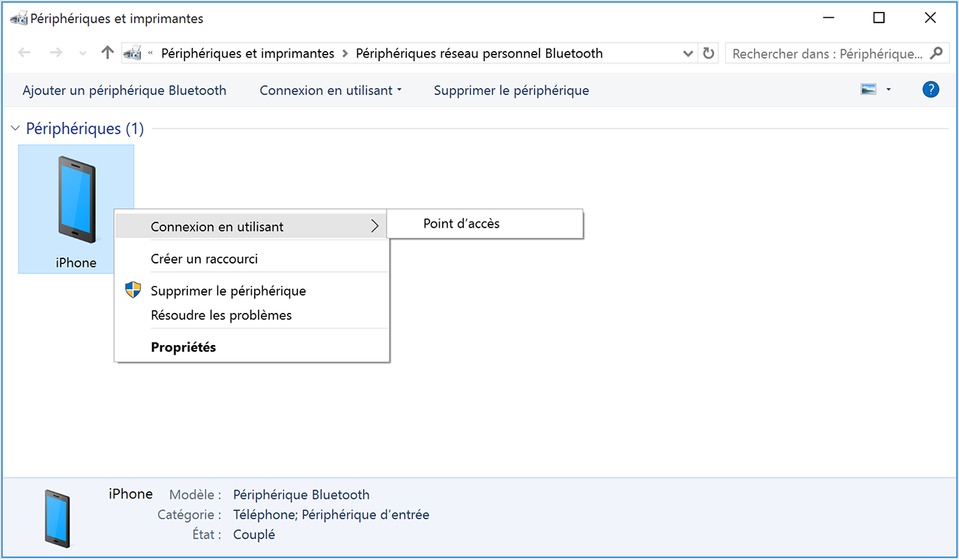Click the Forward navigation arrow
Viewport: 959px width, 560px height.
(55, 53)
